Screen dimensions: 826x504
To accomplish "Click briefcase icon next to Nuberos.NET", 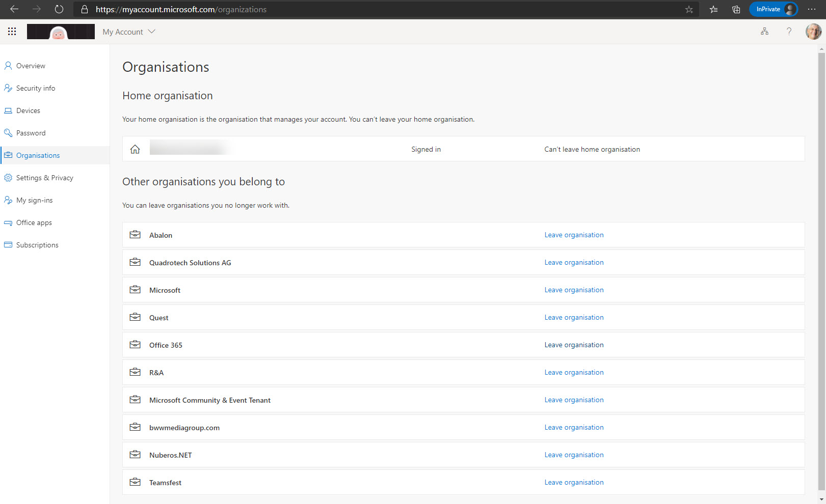I will click(x=135, y=455).
